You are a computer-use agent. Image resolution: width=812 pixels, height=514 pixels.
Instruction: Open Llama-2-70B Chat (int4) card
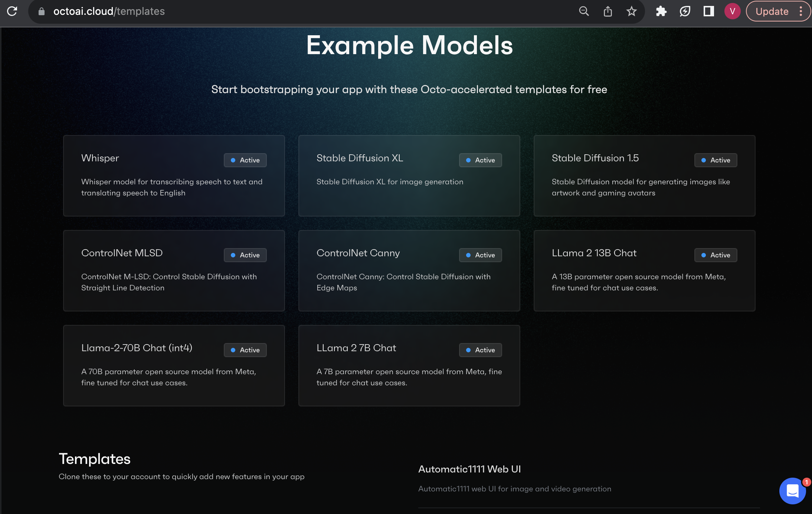[x=174, y=366]
